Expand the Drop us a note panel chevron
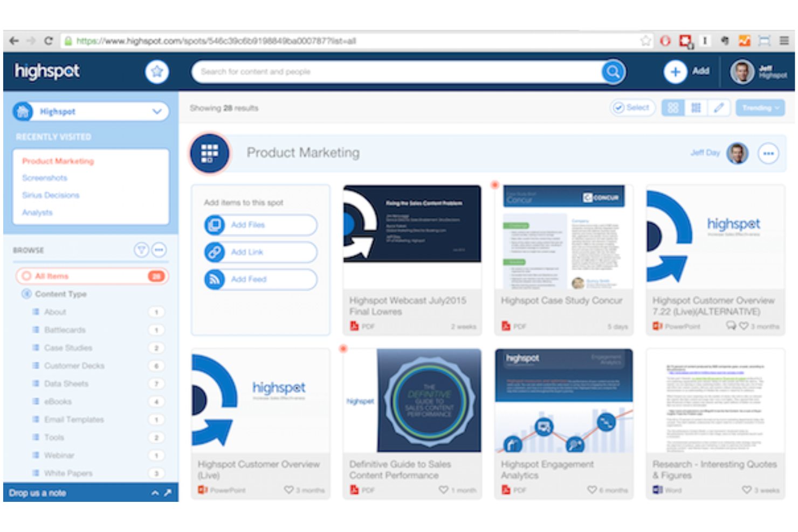Viewport: 798px width, 532px height. [x=155, y=493]
